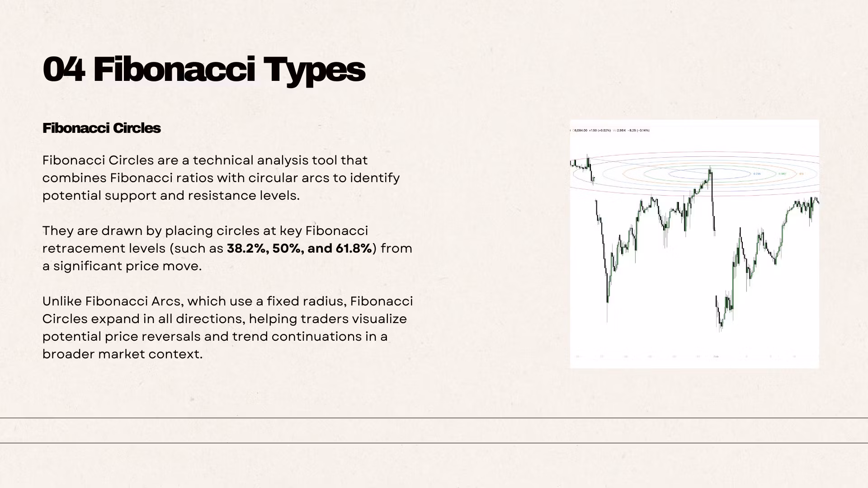
Task: Click the paragraph starting "They are drawn by"
Action: pos(227,248)
